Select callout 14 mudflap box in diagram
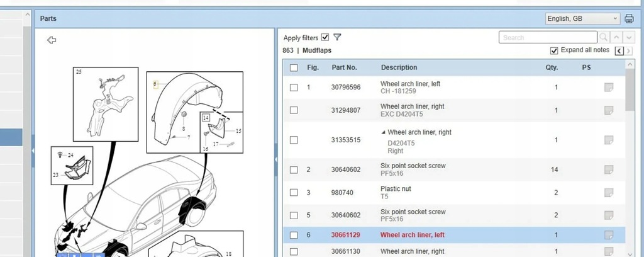Viewport: 644px width, 257px height. click(x=206, y=118)
